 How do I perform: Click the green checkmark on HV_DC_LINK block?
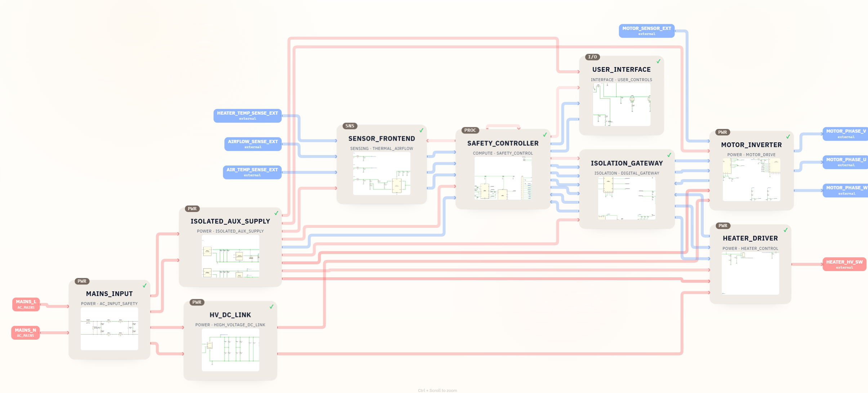point(271,306)
